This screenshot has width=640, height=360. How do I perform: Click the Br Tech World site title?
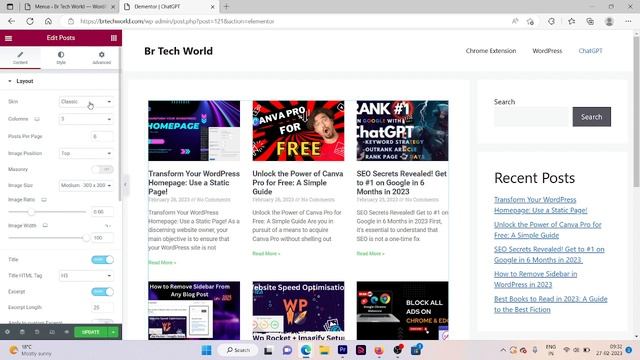click(x=178, y=51)
